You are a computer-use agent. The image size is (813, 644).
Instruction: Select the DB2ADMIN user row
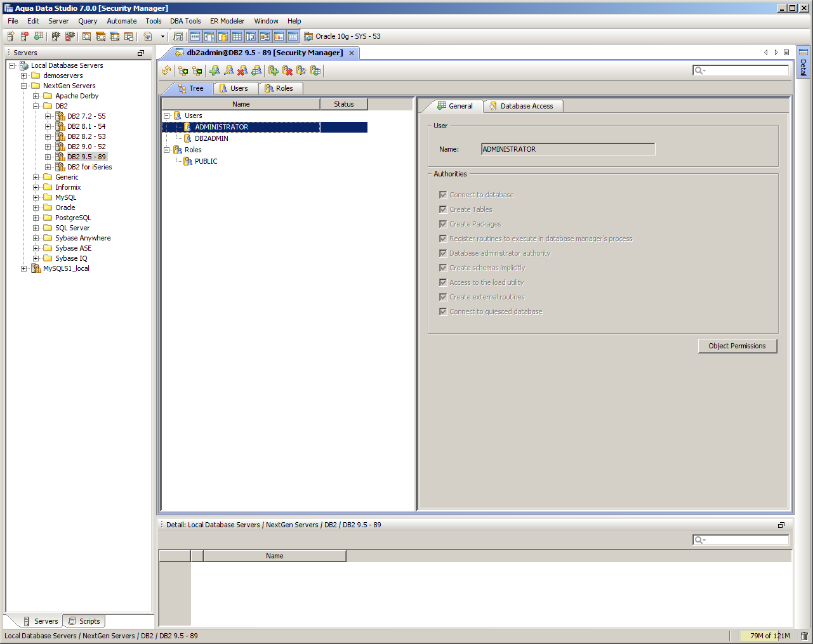coord(211,138)
